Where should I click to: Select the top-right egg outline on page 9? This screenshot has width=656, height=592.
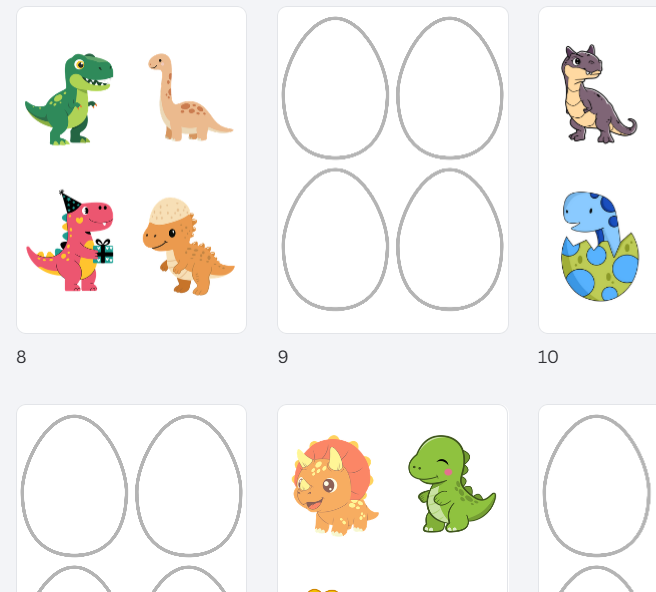pos(450,88)
